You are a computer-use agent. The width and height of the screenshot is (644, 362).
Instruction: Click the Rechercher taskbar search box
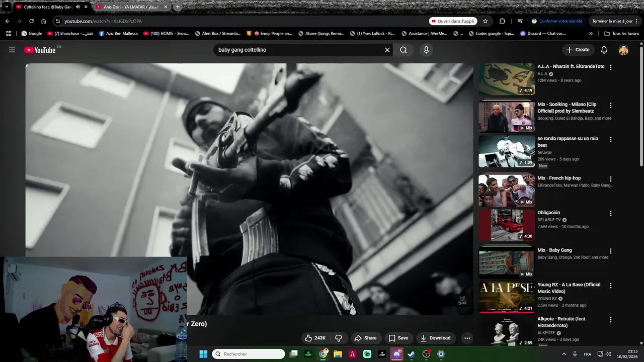coord(249,354)
